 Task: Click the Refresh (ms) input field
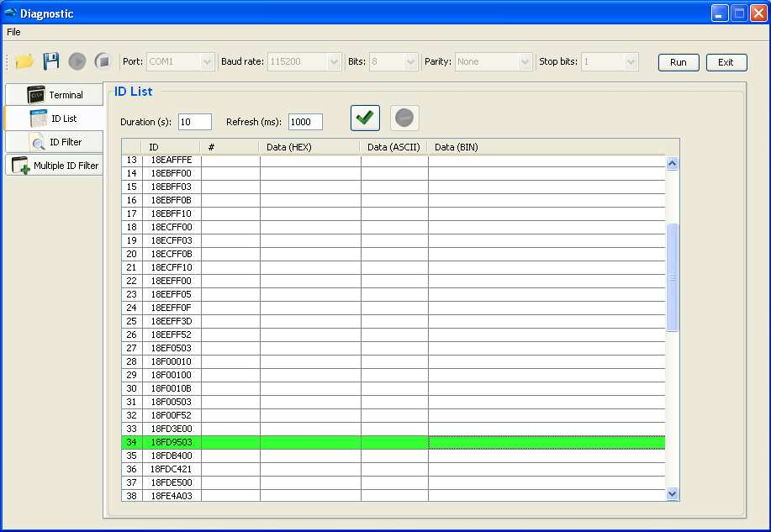tap(305, 122)
